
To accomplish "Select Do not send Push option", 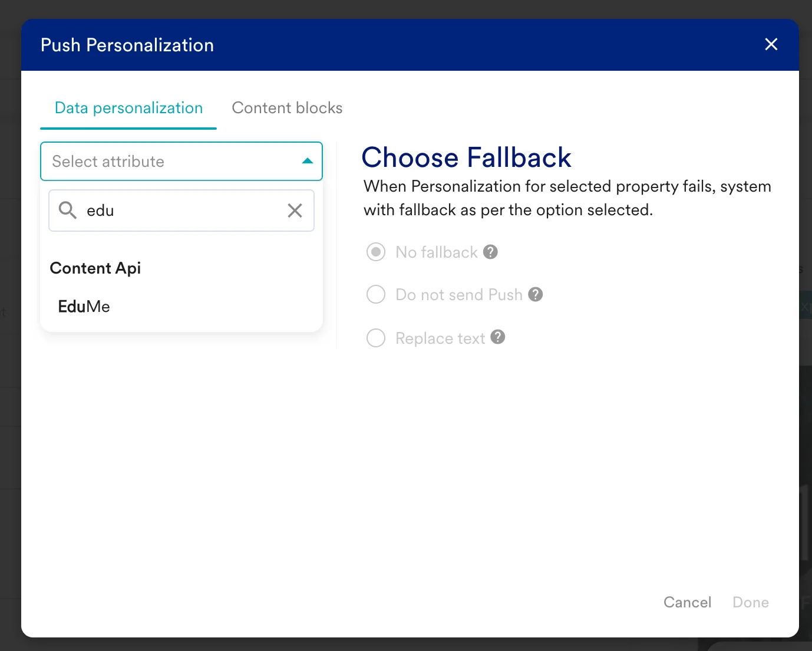I will tap(376, 294).
